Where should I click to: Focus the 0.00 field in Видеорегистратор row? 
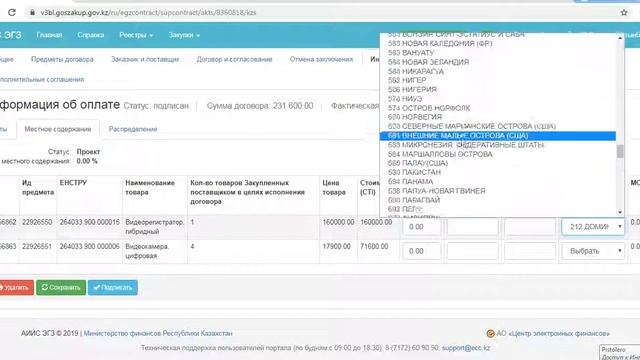pos(422,227)
